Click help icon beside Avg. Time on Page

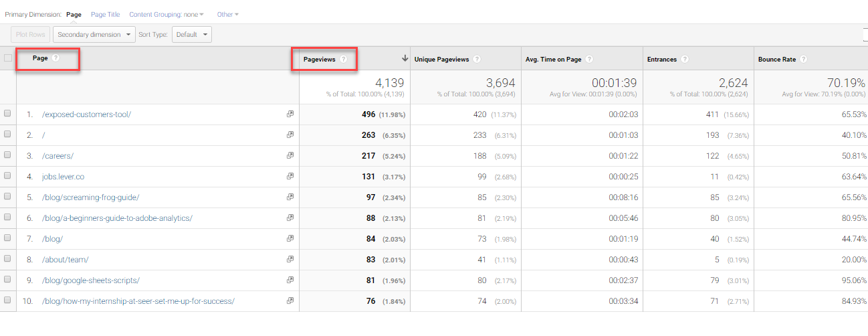tap(589, 60)
